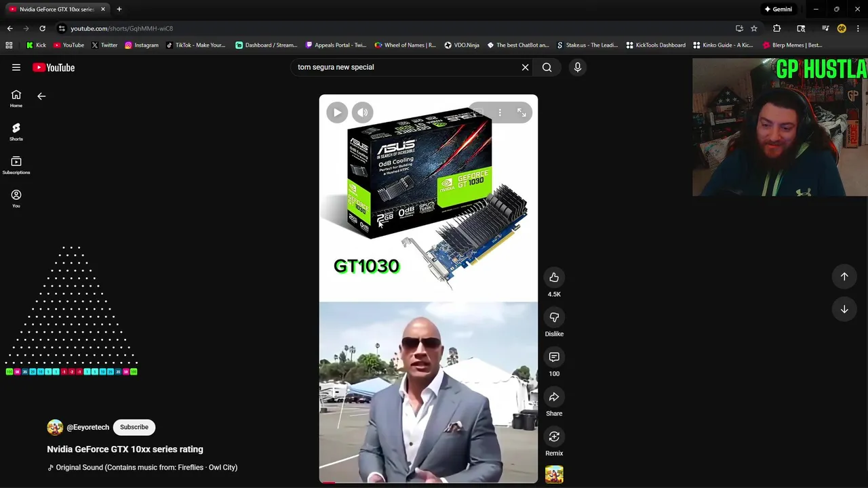Start voice search with microphone
Image resolution: width=868 pixels, height=488 pixels.
coord(578,67)
